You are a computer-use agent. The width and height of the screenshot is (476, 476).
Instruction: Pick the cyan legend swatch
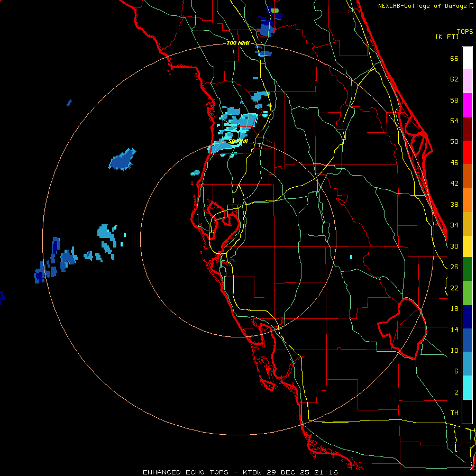tap(467, 388)
